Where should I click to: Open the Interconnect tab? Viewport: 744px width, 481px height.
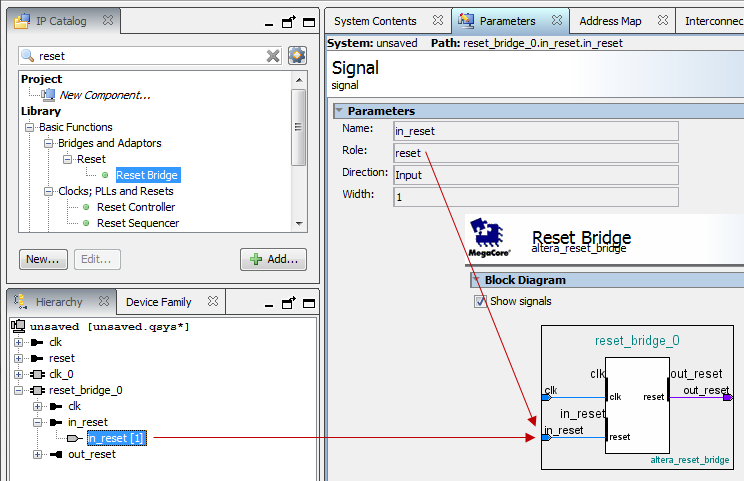point(714,21)
